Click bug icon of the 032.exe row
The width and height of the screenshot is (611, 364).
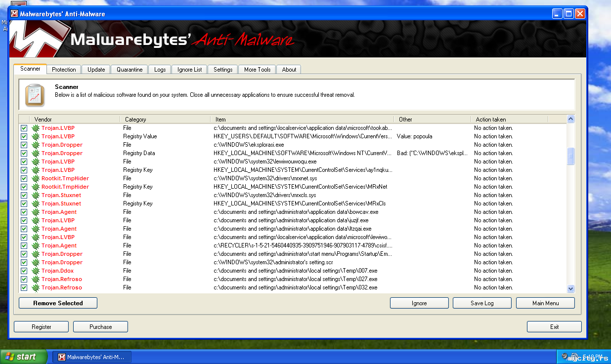click(x=36, y=287)
